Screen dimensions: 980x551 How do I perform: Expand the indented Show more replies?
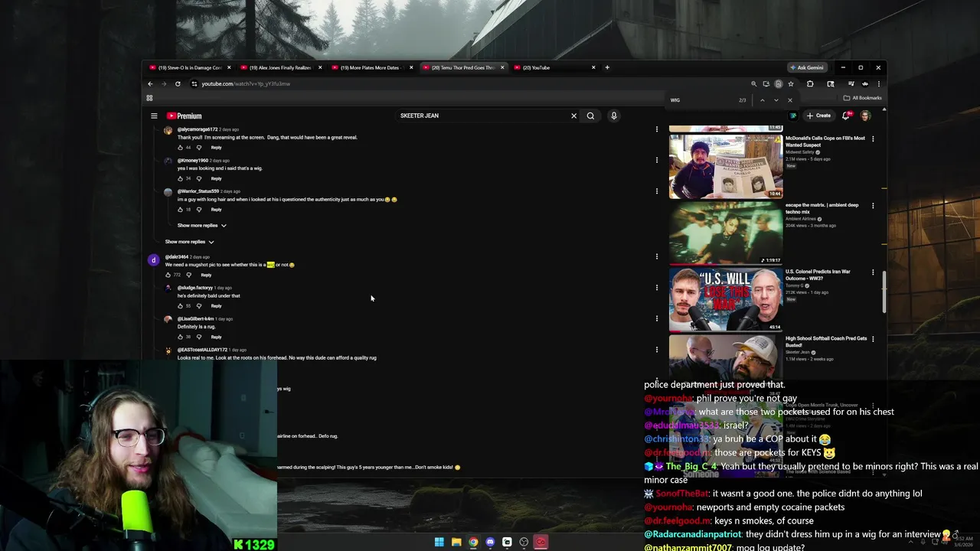coord(202,226)
